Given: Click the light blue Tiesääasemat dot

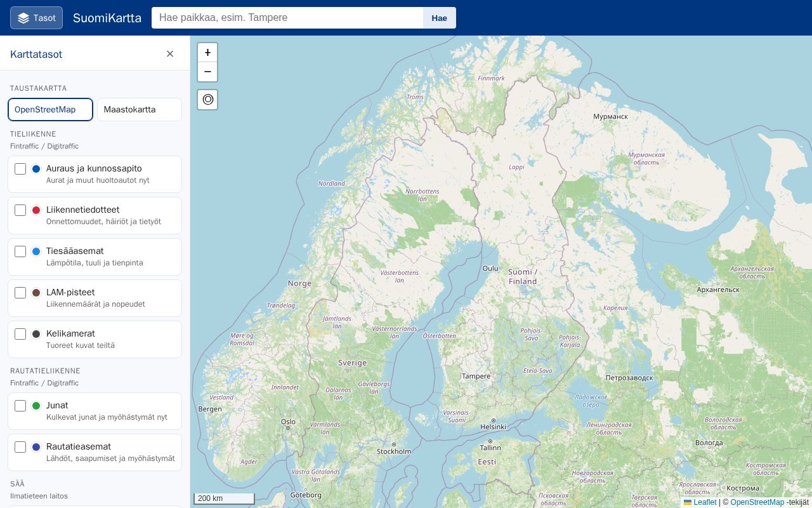Looking at the screenshot, I should coord(36,251).
